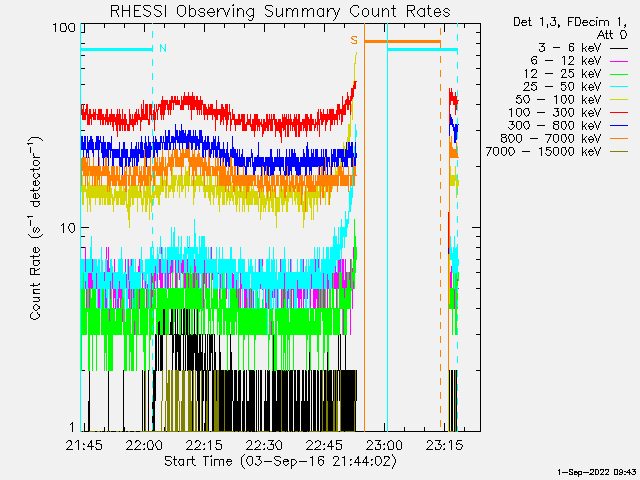Click the green 12 - 25 keV legend line
The height and width of the screenshot is (480, 640).
619,74
